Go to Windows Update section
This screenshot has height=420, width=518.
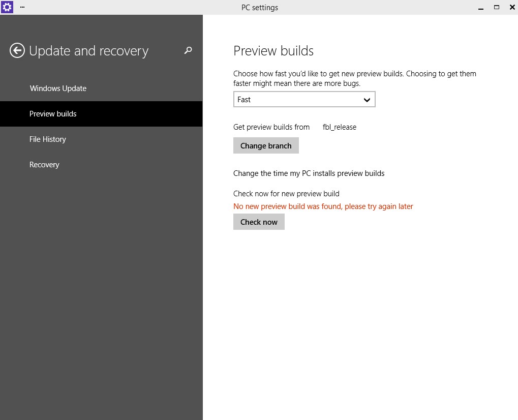(101, 88)
